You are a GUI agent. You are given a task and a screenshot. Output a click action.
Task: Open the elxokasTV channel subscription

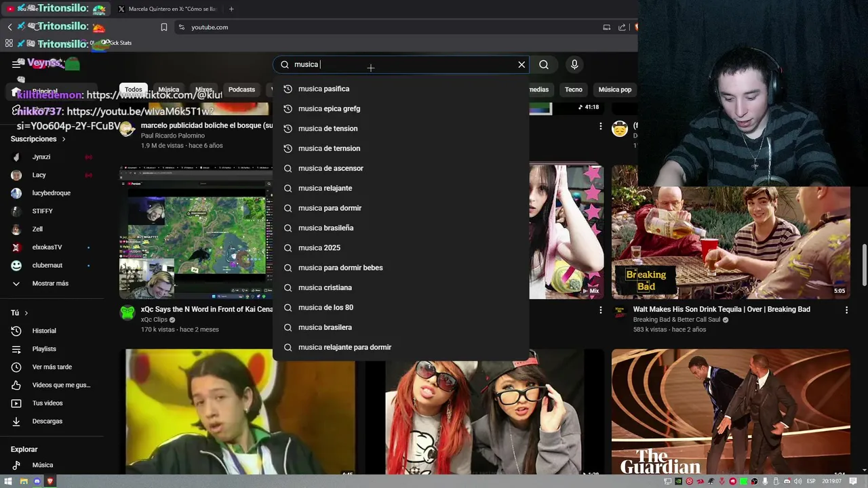pos(52,247)
